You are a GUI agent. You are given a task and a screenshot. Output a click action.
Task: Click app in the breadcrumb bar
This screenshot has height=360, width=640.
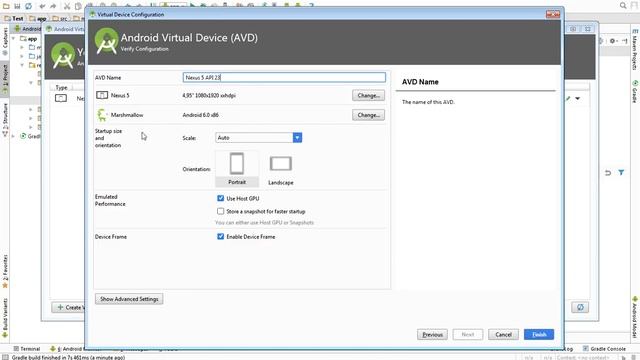click(38, 18)
